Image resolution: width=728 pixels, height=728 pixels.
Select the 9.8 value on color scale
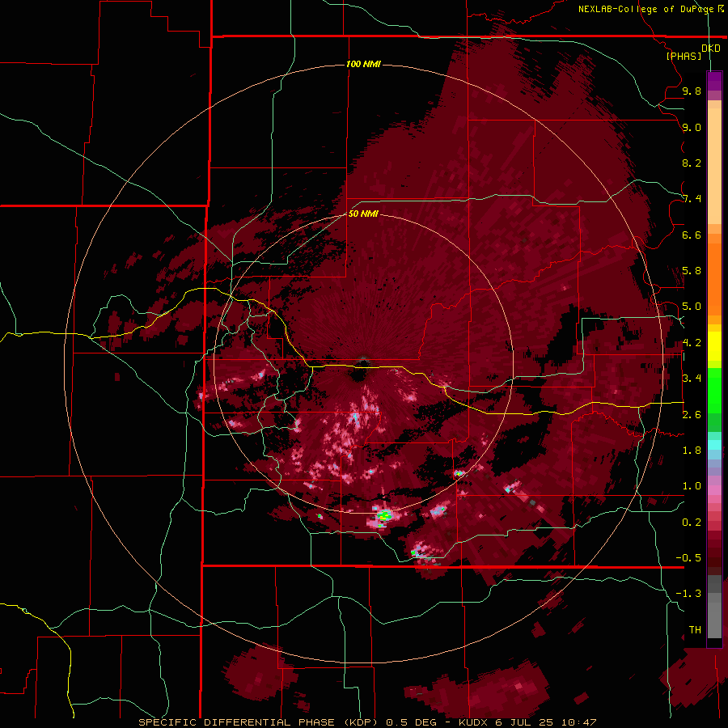(x=692, y=91)
